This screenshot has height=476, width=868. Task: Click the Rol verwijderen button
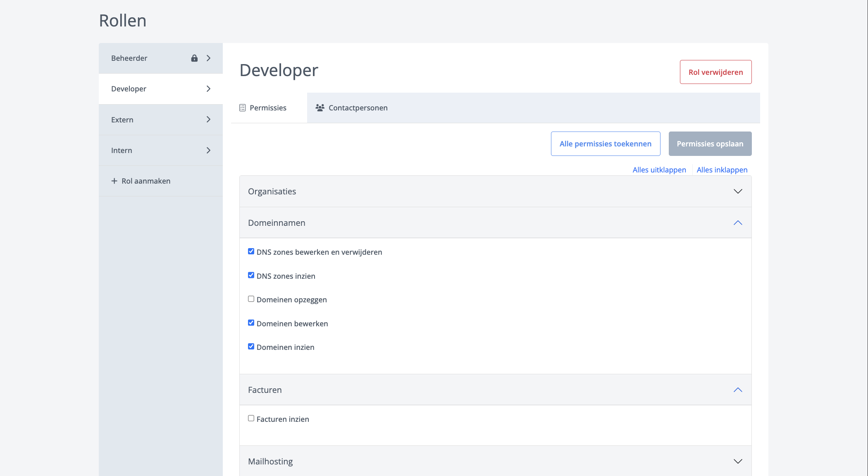(715, 72)
